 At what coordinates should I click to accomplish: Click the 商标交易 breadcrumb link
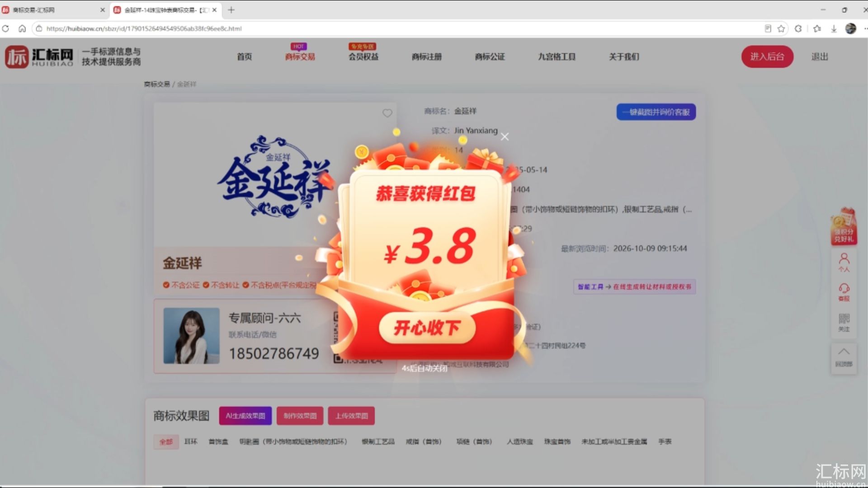click(x=157, y=84)
